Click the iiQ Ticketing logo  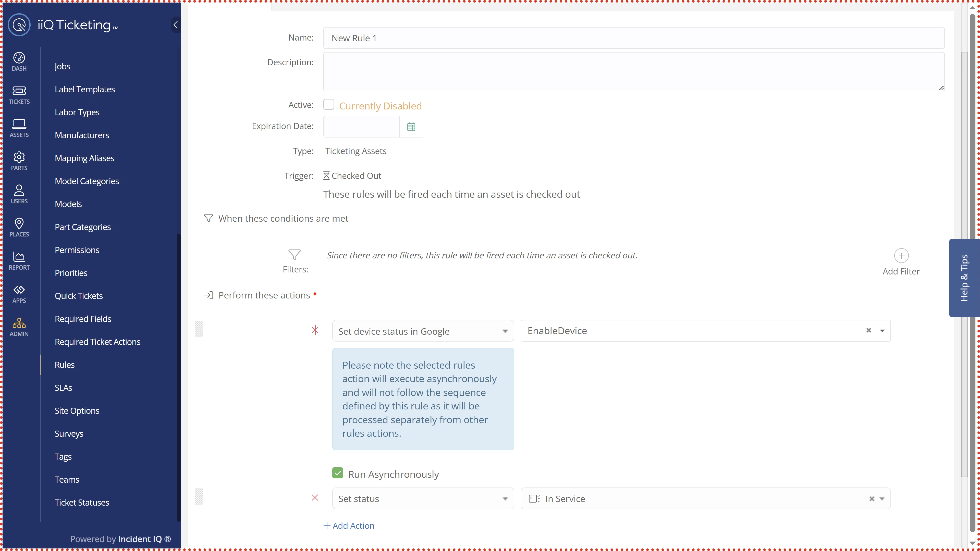point(63,25)
